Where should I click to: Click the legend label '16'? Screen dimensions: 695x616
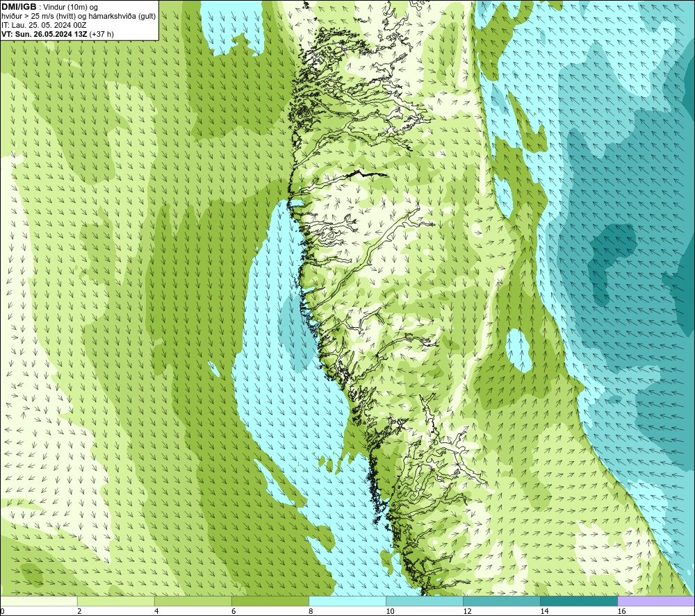[621, 611]
